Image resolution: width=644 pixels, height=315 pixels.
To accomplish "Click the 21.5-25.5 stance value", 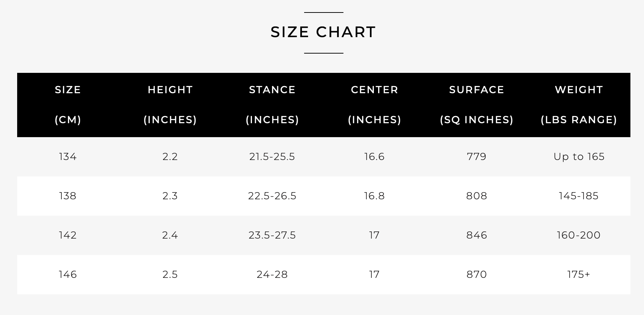I will pos(272,157).
